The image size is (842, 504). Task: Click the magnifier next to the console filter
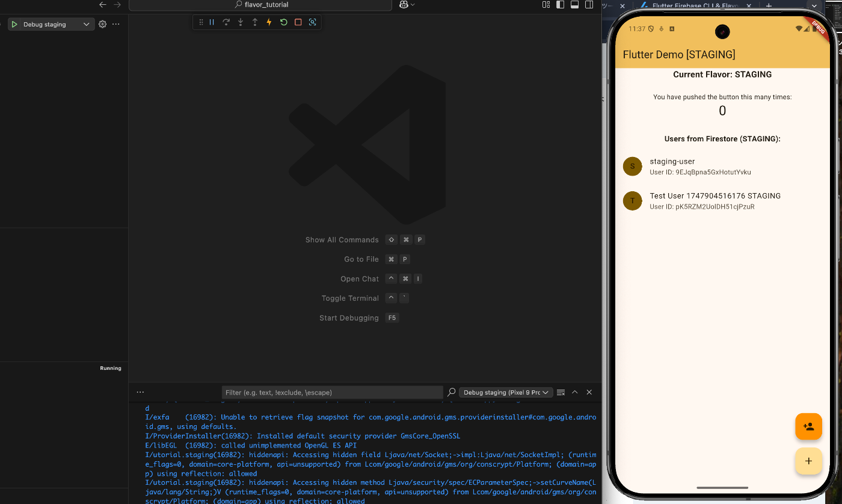pyautogui.click(x=452, y=392)
